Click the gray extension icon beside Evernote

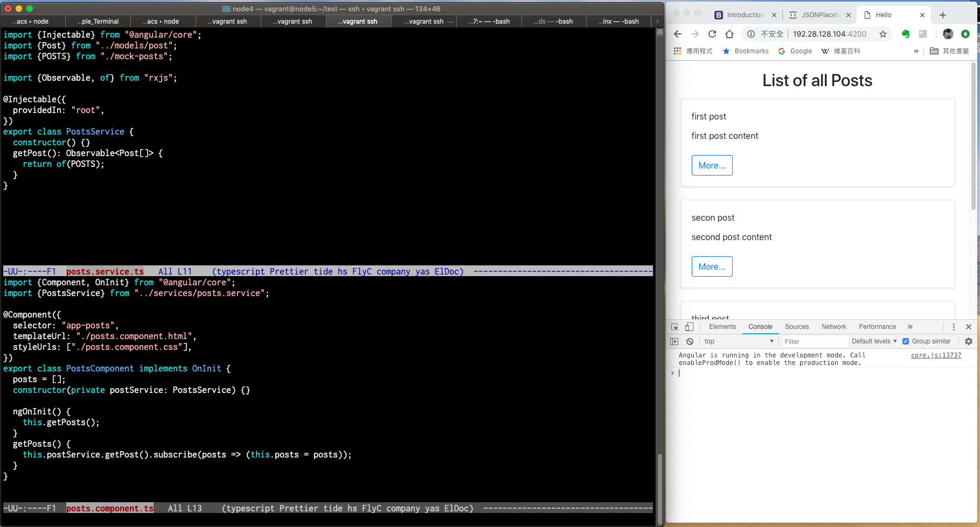coord(923,34)
